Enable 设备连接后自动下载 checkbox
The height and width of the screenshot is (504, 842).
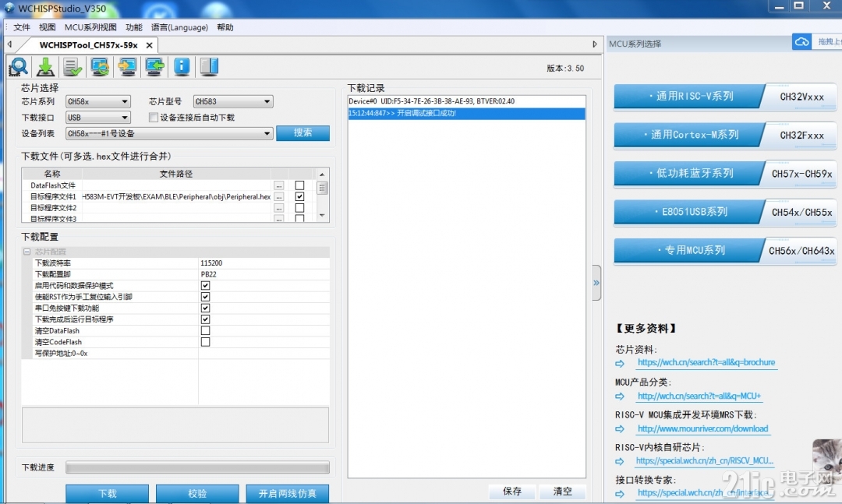[154, 118]
